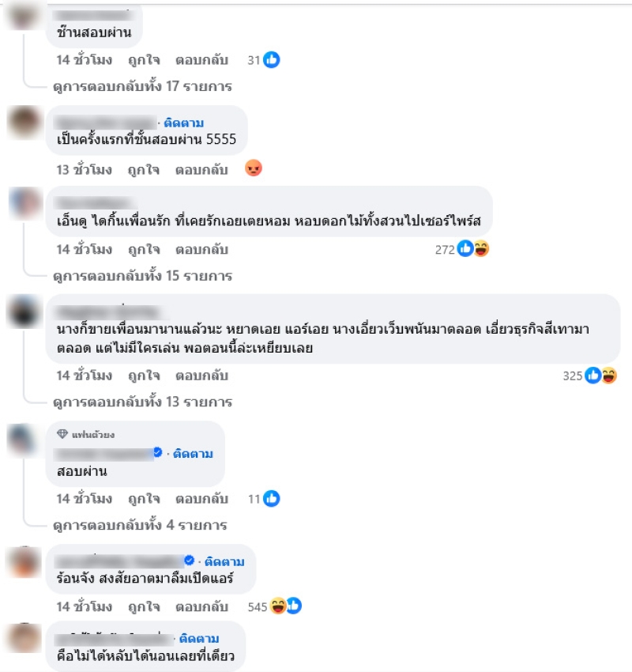Screen dimensions: 632x672
Task: Reply to the comment about เว็บพนัน
Action: 201,376
